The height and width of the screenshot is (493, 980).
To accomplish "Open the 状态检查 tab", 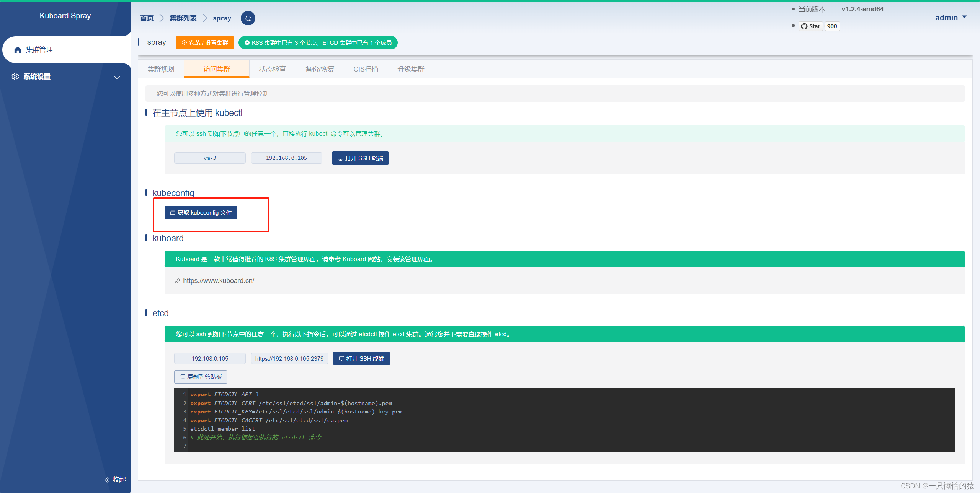I will (x=273, y=69).
